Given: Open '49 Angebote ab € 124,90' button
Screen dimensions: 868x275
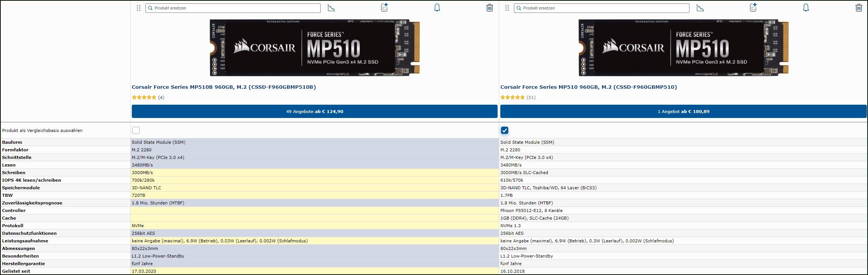Looking at the screenshot, I should pyautogui.click(x=315, y=112).
